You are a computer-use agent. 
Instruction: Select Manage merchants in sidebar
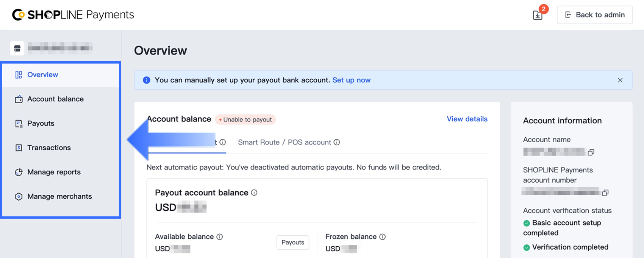tap(59, 196)
